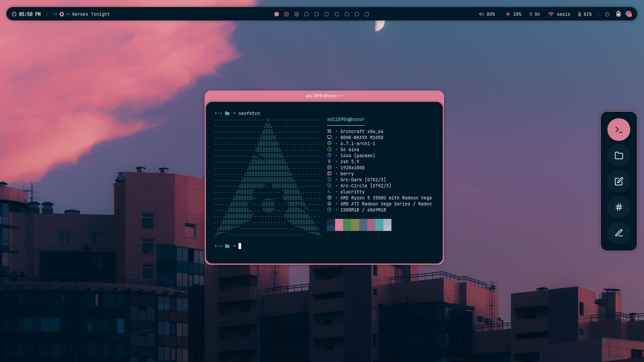The image size is (644, 362).
Task: Switch to the first filled workspace dot
Action: point(276,14)
